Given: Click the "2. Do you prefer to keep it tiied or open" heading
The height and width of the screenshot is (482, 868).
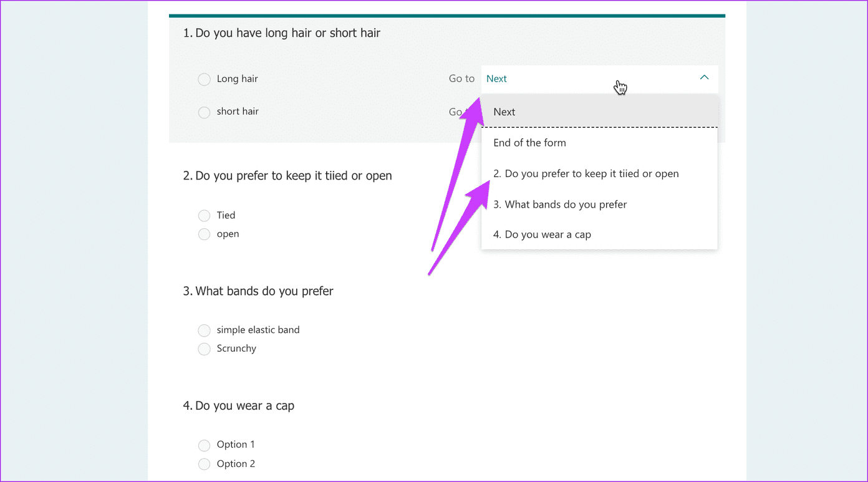Looking at the screenshot, I should (288, 176).
